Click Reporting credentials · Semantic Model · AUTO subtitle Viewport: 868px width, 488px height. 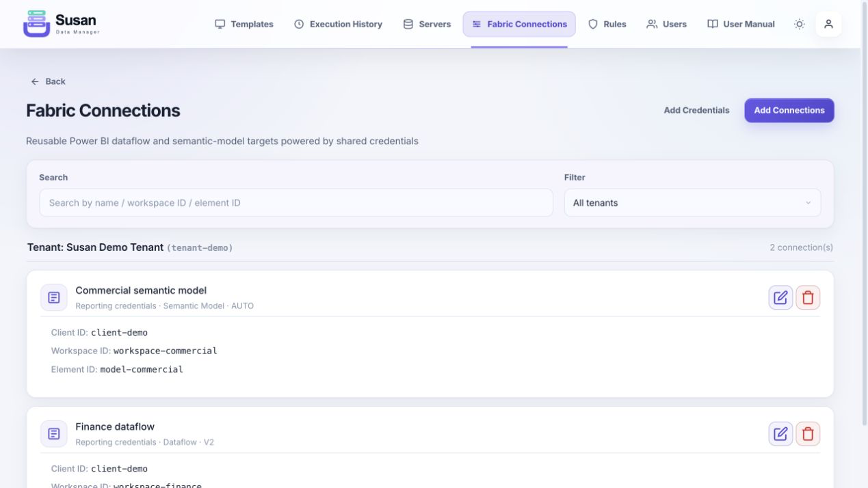164,306
